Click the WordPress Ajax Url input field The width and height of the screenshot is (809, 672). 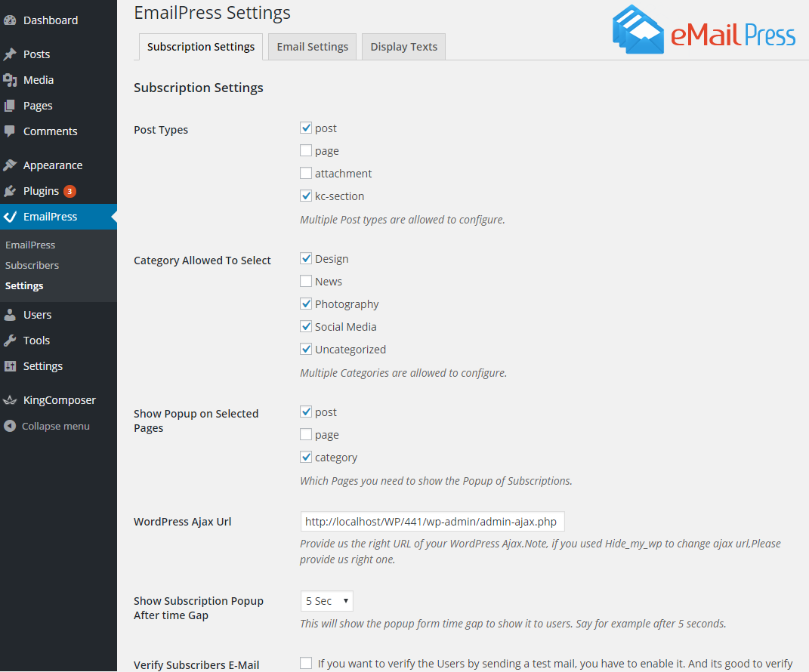(x=432, y=522)
